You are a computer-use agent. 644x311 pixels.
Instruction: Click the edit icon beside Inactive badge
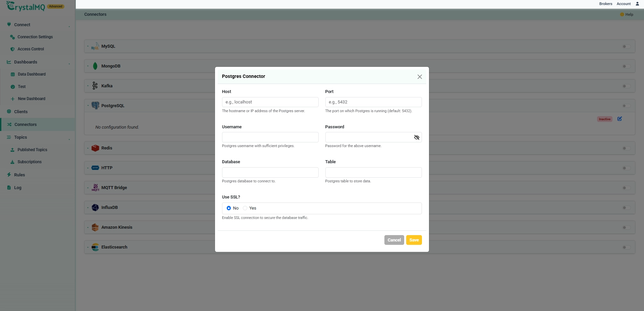point(620,119)
